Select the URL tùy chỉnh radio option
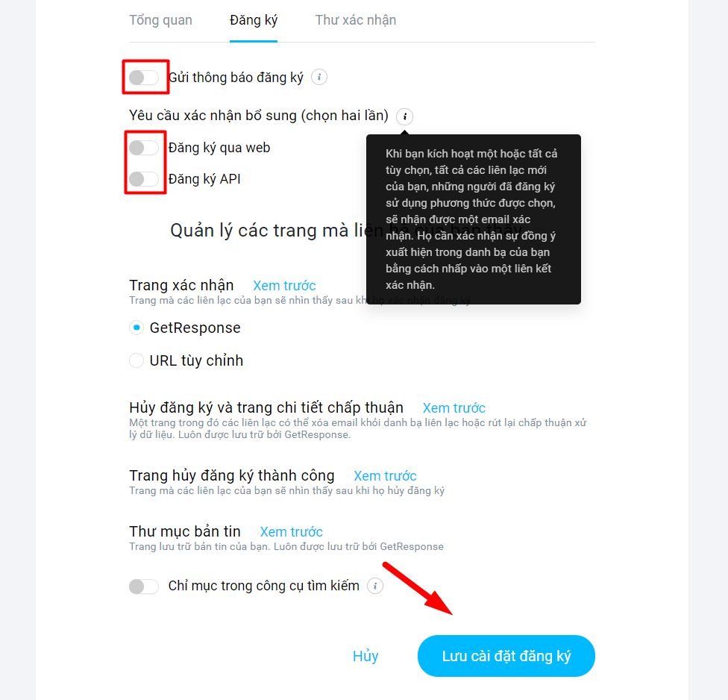 [136, 360]
